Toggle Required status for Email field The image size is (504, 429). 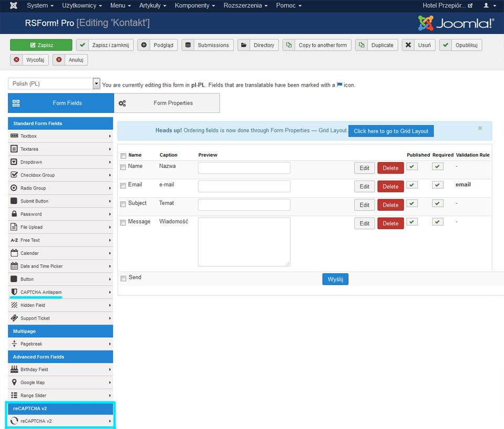(x=437, y=185)
